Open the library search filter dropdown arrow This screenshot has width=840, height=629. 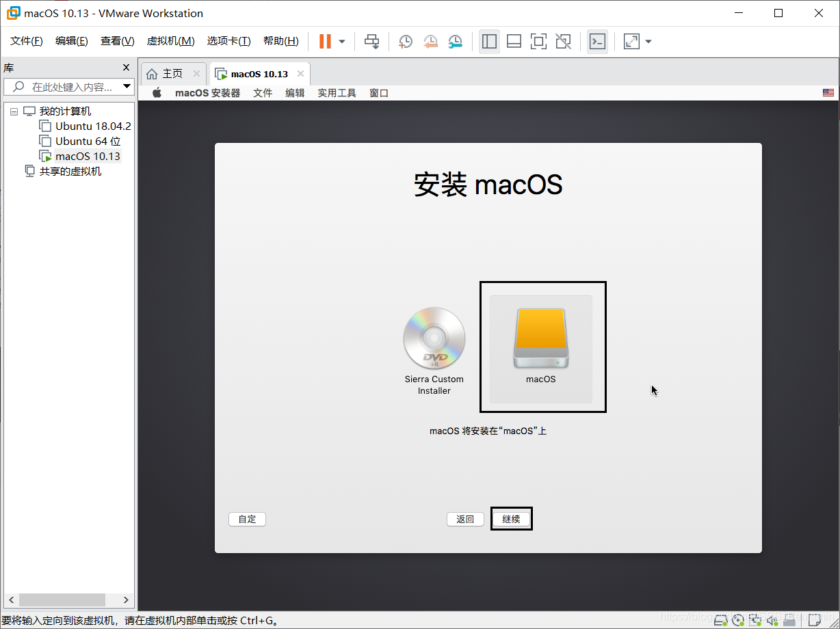(x=127, y=87)
